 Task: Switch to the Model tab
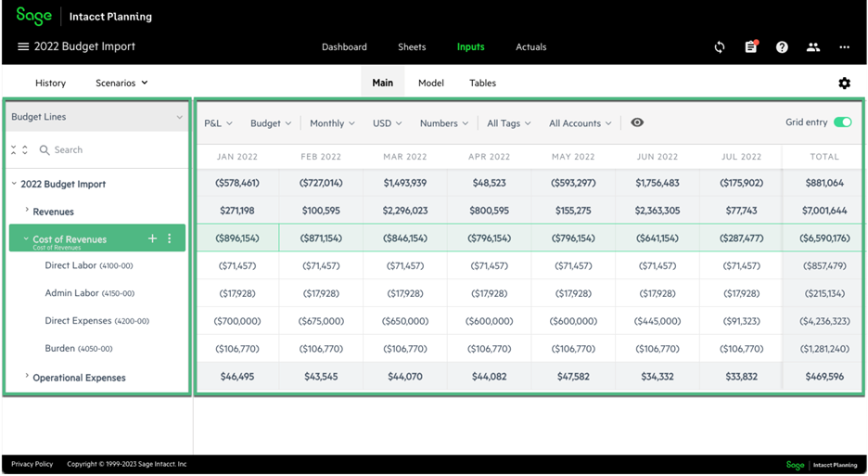430,83
